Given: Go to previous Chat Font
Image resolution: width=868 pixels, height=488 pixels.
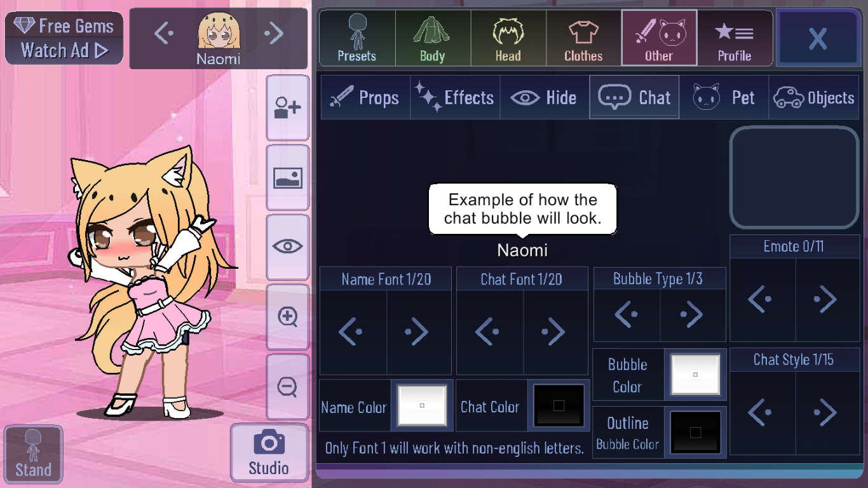Looking at the screenshot, I should tap(490, 332).
